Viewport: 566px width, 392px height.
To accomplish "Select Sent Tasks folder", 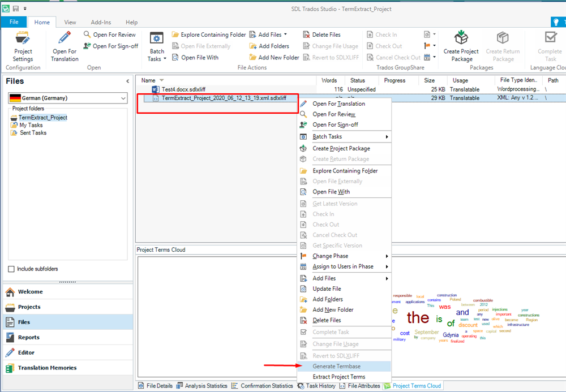I will coord(28,133).
